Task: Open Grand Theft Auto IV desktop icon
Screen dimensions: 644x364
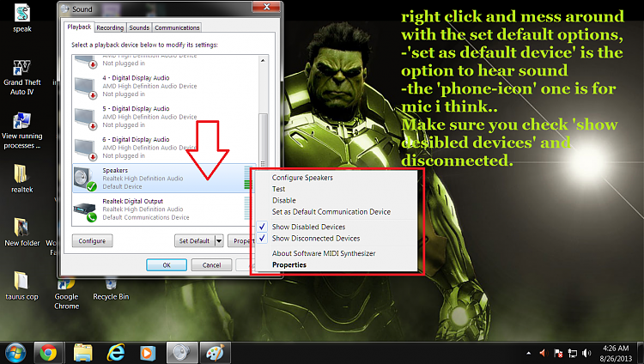Action: point(21,77)
